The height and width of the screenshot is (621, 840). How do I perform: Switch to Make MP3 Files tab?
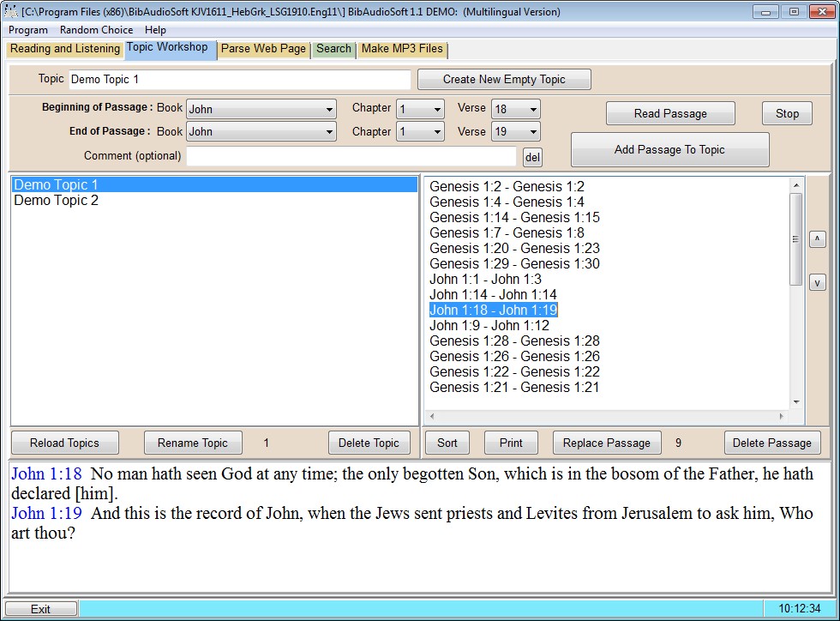tap(402, 49)
